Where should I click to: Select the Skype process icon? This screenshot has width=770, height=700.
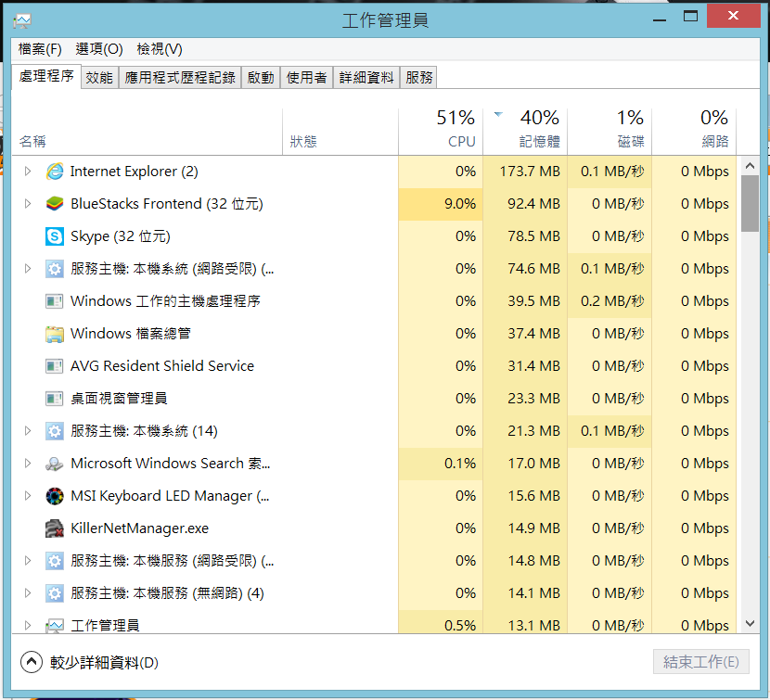point(55,236)
